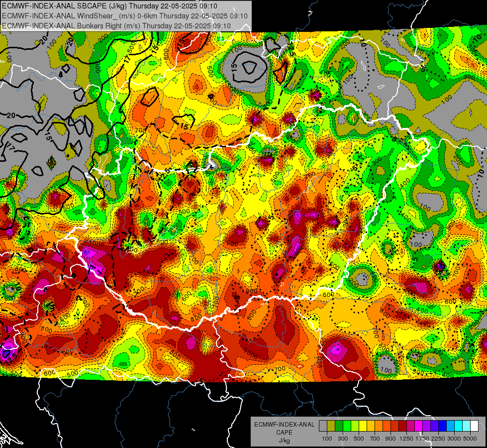
Task: Select the pure blue legend swatch
Action: pyautogui.click(x=443, y=426)
